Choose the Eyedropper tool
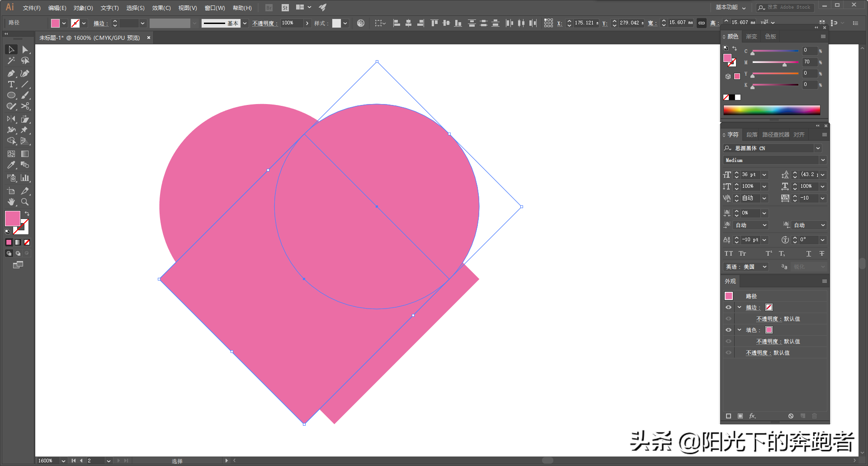 (x=11, y=165)
